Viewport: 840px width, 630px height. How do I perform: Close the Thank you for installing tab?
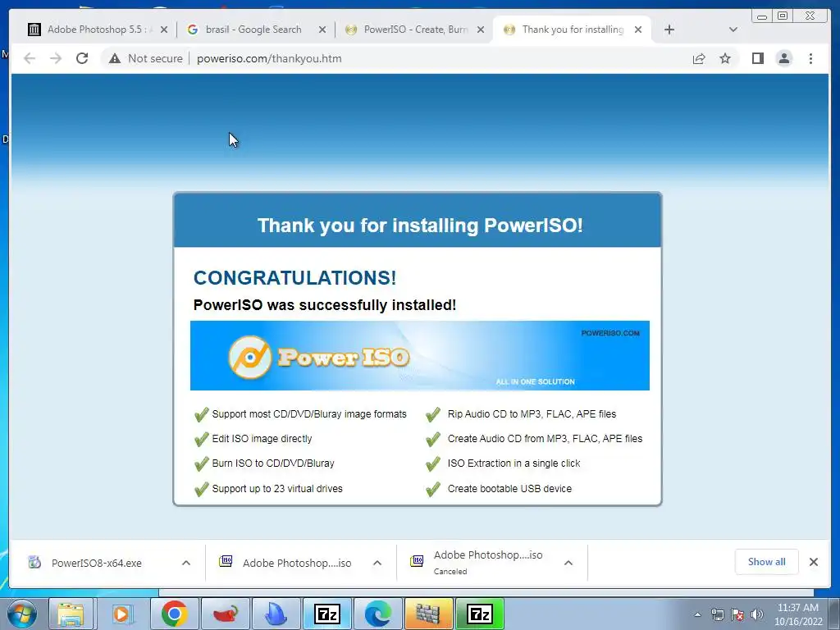638,30
